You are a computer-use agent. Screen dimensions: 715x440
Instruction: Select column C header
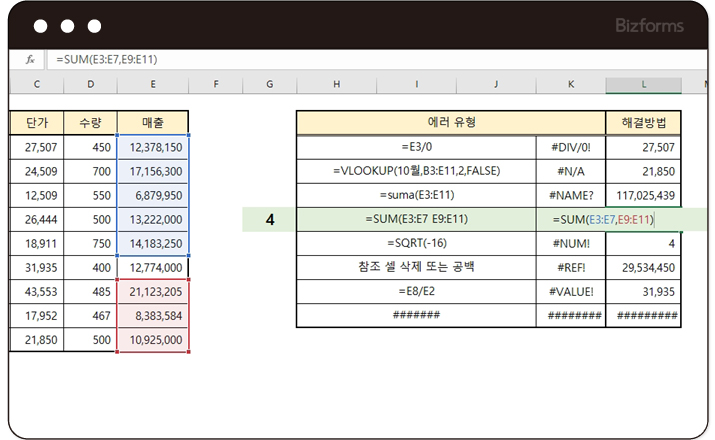37,84
